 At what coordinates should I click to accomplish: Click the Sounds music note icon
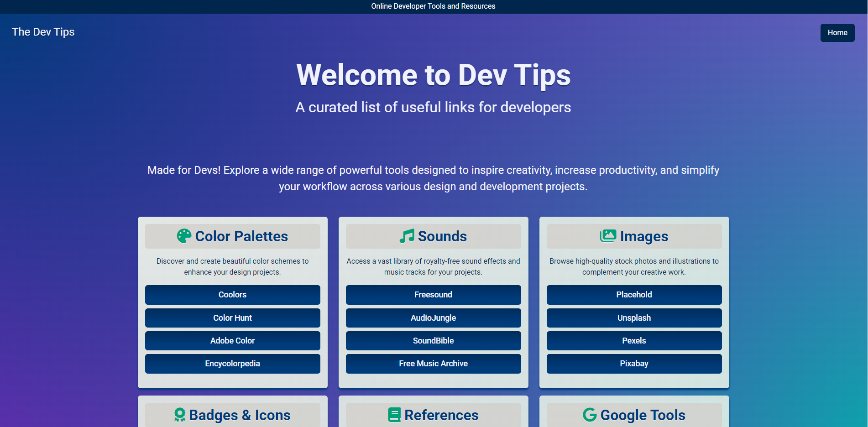(407, 236)
